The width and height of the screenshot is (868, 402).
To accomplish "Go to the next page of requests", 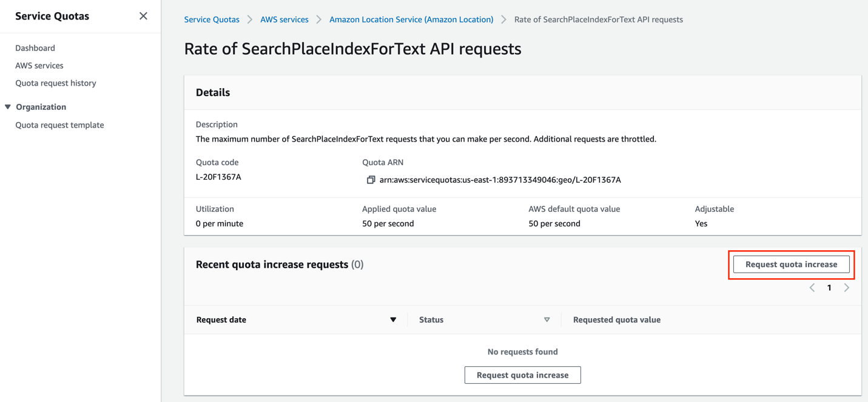I will (847, 287).
